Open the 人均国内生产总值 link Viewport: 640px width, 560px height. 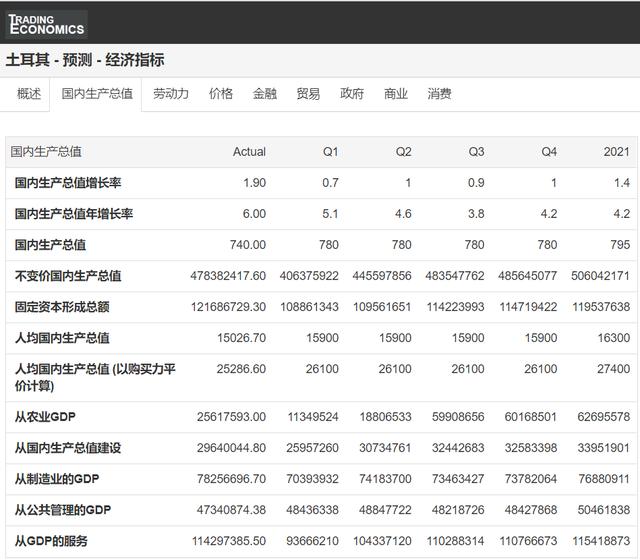62,338
